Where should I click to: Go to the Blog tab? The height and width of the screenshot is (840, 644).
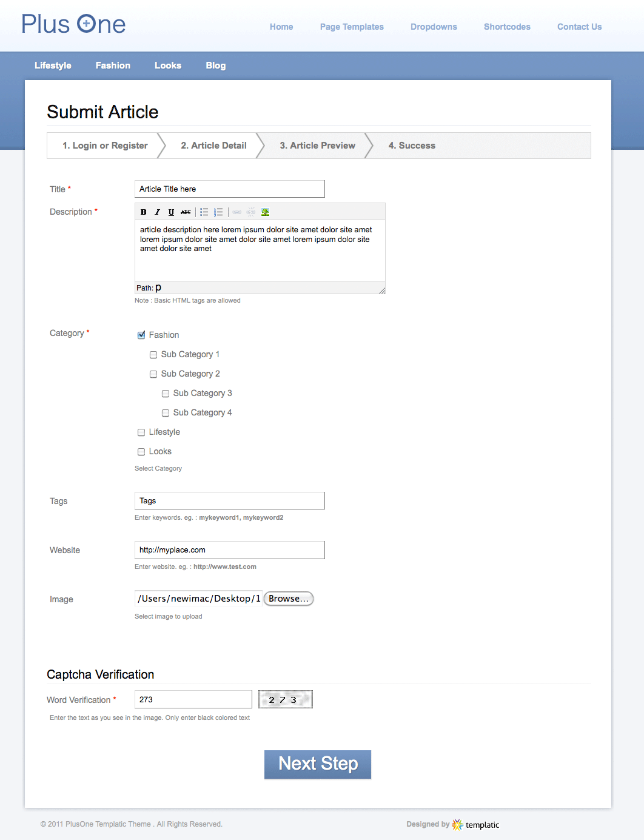pyautogui.click(x=215, y=66)
